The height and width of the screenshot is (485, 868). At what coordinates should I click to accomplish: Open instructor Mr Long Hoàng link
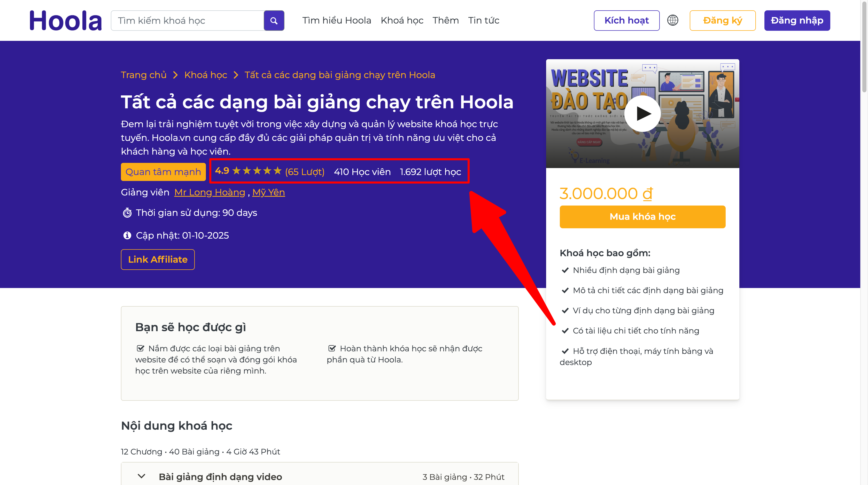pyautogui.click(x=210, y=192)
